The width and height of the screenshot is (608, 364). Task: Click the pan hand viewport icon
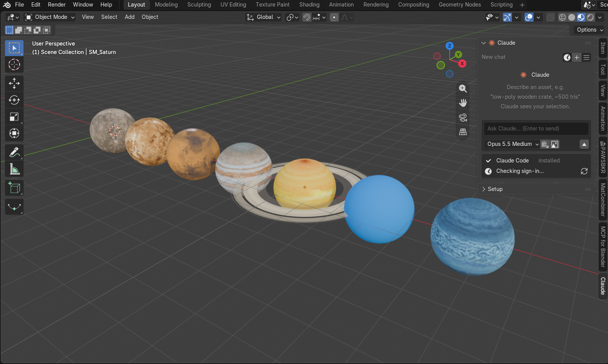(463, 103)
